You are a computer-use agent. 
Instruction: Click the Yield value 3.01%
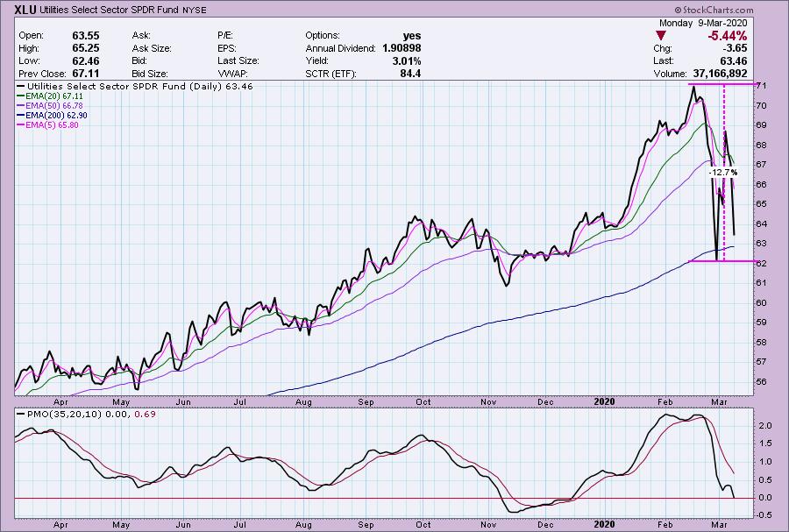[x=407, y=60]
